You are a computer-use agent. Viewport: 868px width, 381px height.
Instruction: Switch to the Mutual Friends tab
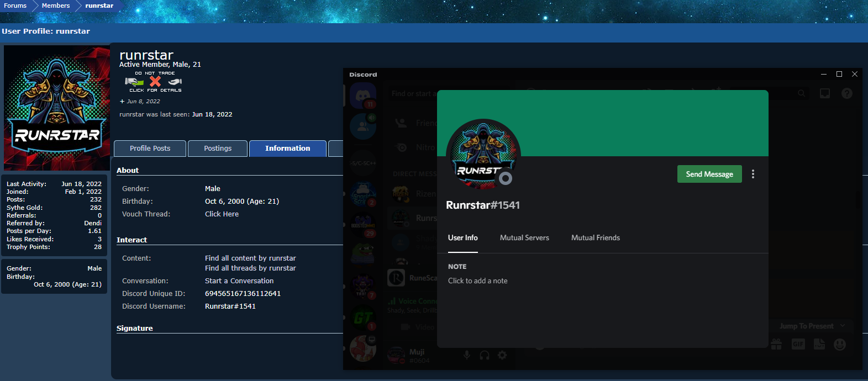click(596, 238)
